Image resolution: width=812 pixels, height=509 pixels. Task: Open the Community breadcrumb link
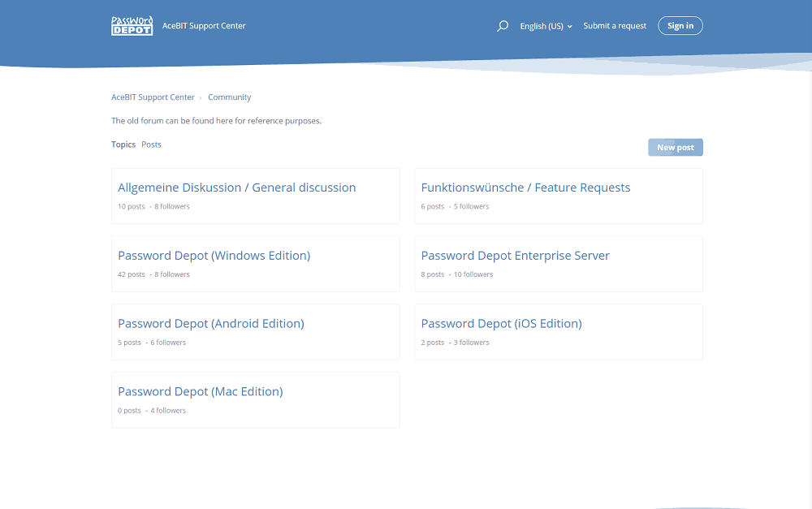(x=230, y=97)
